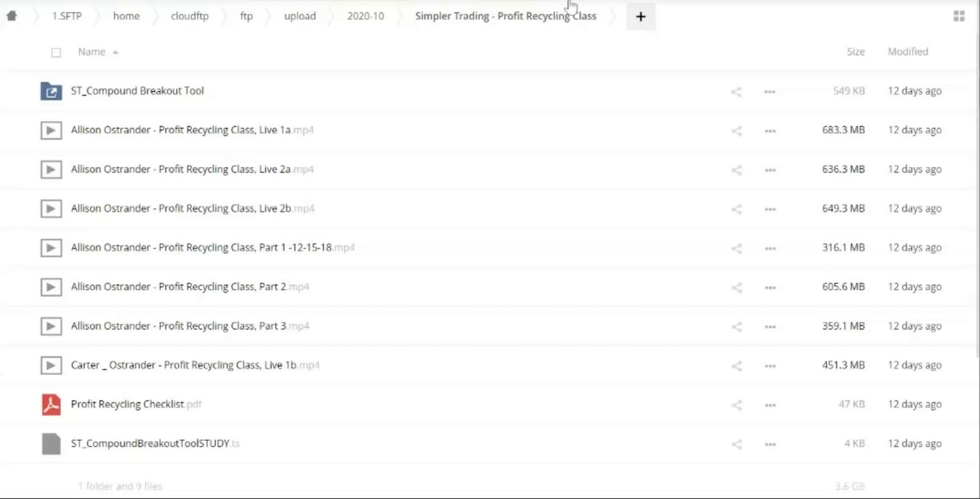Switch to grid view

[x=959, y=16]
